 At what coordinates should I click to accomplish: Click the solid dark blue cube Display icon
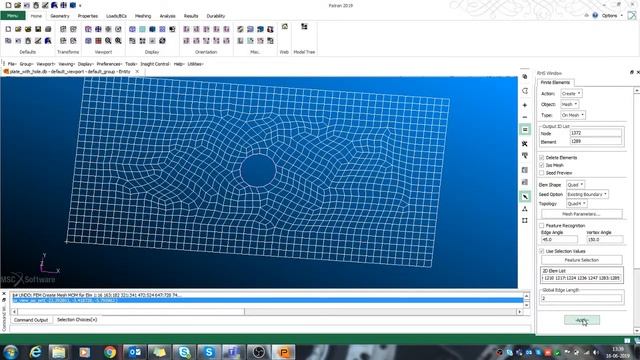tap(152, 29)
